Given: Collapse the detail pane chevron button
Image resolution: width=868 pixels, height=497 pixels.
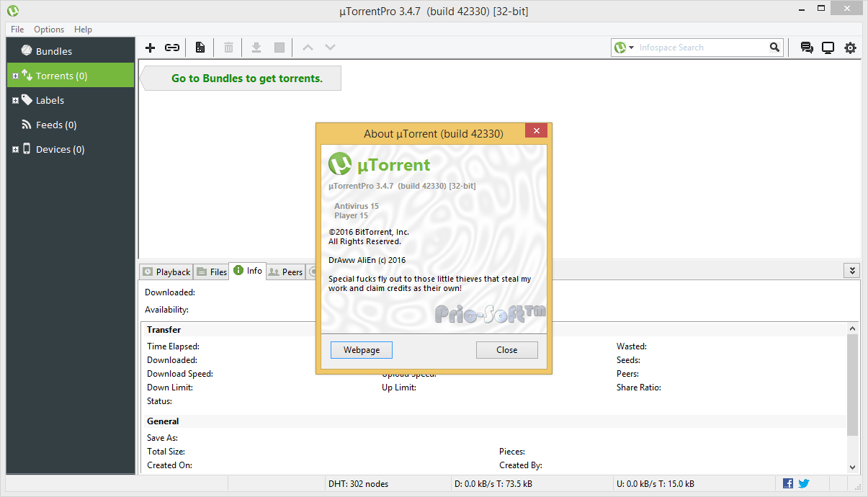Looking at the screenshot, I should pyautogui.click(x=852, y=271).
